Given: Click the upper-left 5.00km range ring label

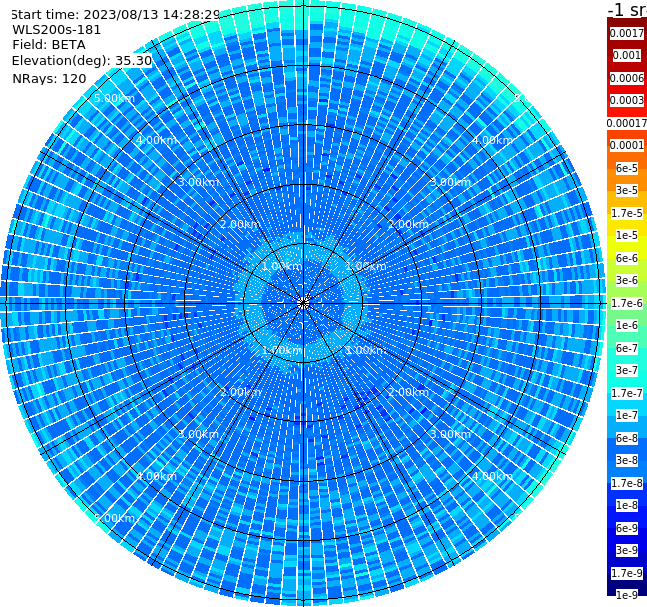Looking at the screenshot, I should click(114, 98).
